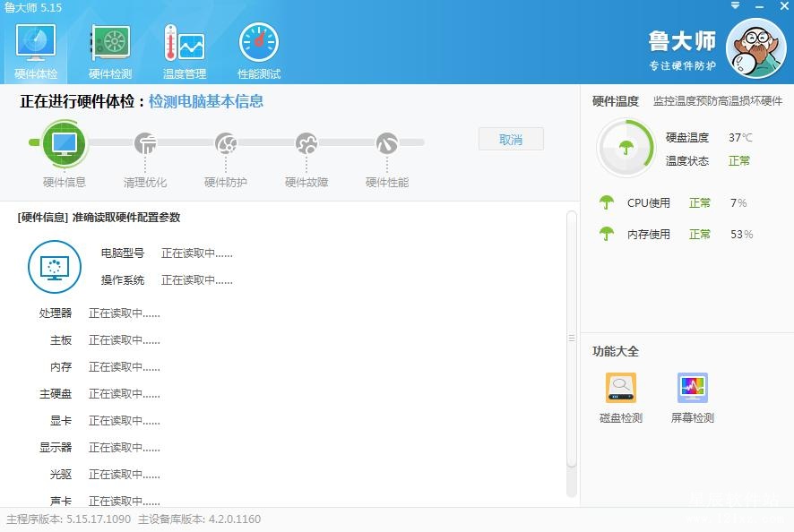
Task: Open the 磁盘检测 disk tool
Action: tap(621, 398)
